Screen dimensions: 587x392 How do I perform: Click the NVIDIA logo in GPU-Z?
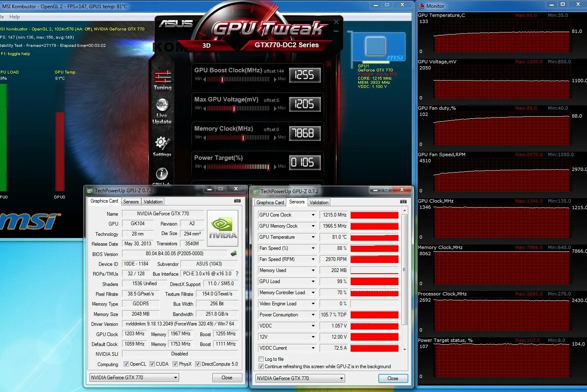click(x=222, y=228)
